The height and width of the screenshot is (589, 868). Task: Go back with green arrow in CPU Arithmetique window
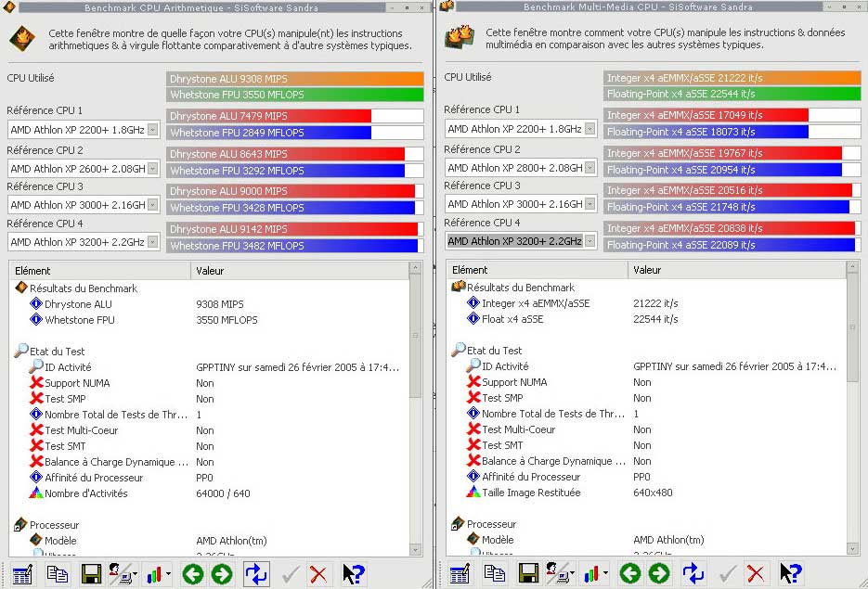(x=193, y=574)
